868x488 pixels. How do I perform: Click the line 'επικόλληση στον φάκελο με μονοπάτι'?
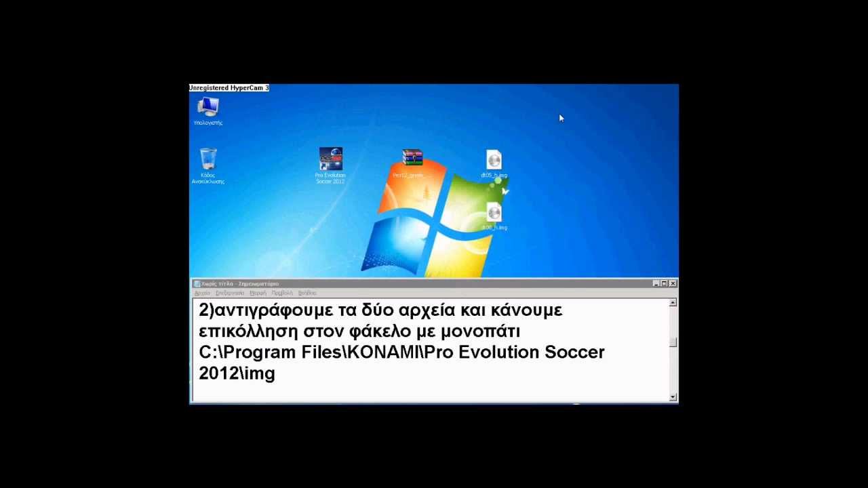click(x=359, y=332)
